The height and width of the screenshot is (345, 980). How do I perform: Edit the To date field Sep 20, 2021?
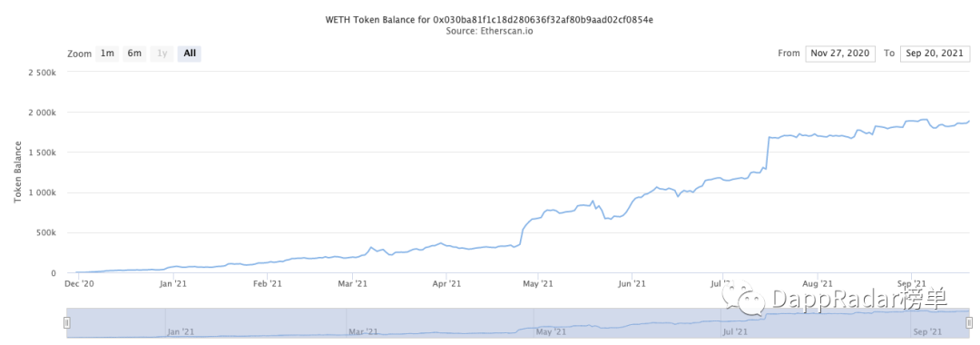[x=935, y=54]
